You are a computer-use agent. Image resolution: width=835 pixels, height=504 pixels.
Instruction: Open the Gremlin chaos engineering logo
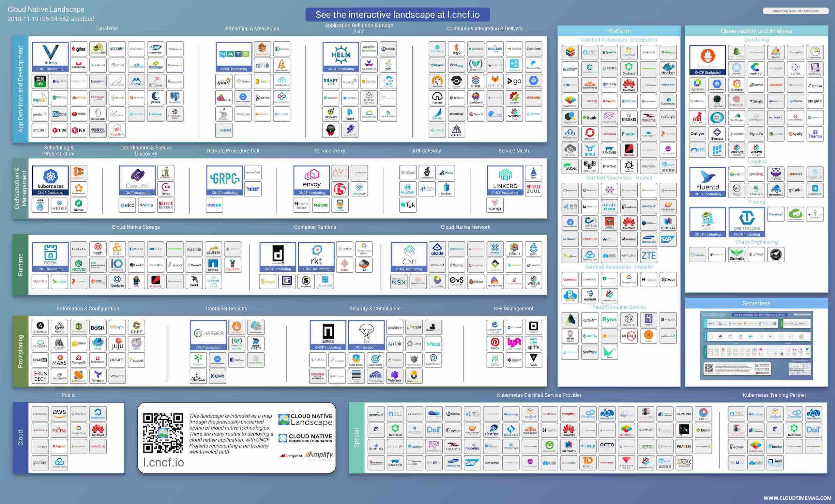[737, 254]
